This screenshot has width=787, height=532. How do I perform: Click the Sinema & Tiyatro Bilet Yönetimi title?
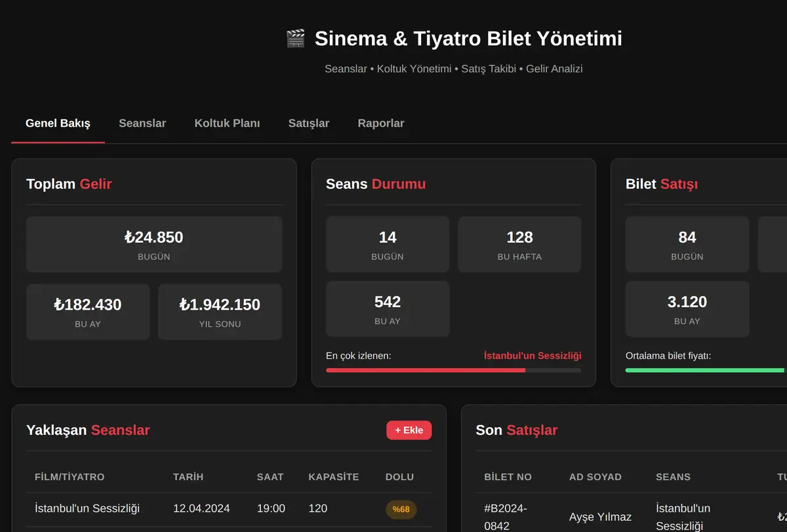(x=468, y=39)
